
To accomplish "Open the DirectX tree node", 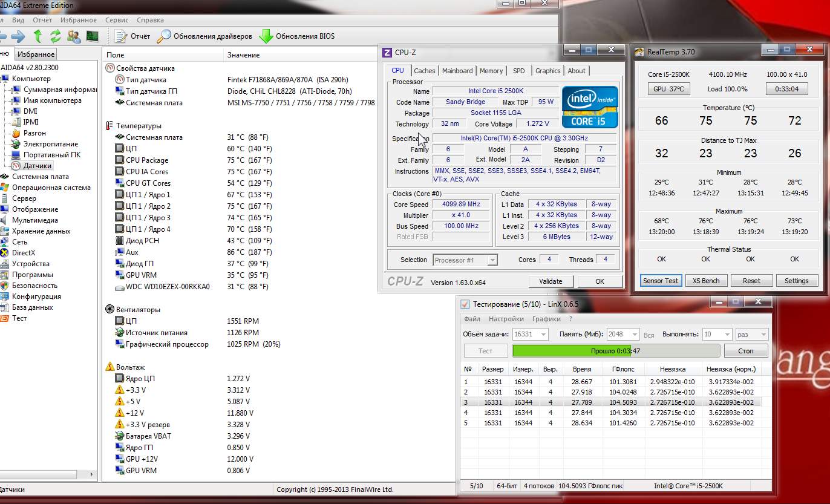I will [x=18, y=253].
